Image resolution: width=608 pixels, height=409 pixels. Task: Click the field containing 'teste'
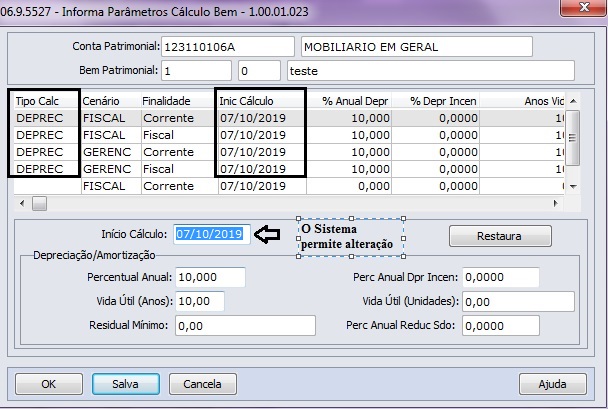(430, 71)
